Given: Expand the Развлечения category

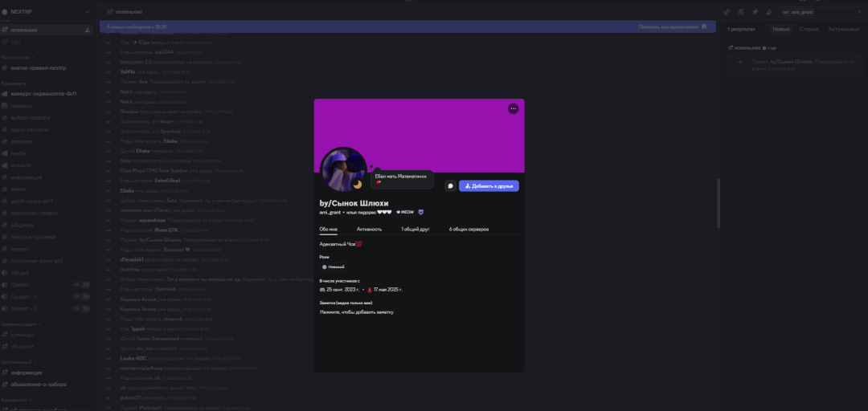Looking at the screenshot, I should point(18,57).
